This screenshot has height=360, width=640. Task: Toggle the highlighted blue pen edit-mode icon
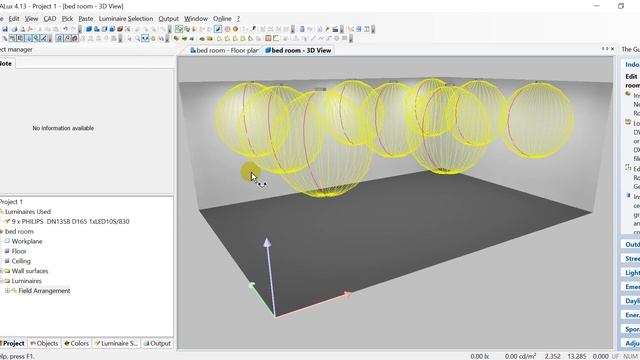click(218, 29)
